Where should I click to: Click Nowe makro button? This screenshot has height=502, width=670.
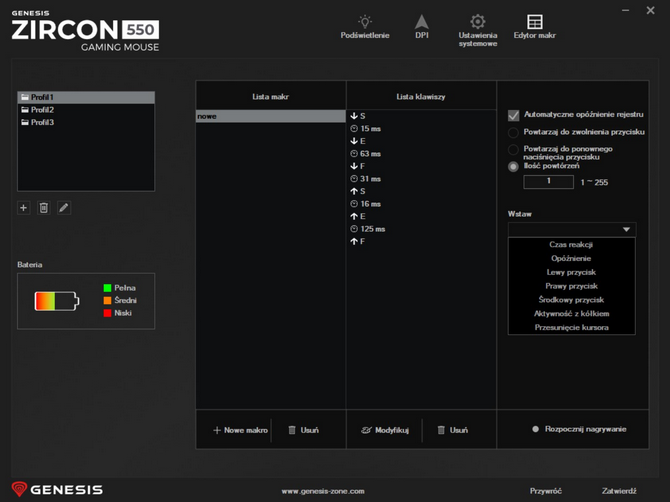[240, 430]
